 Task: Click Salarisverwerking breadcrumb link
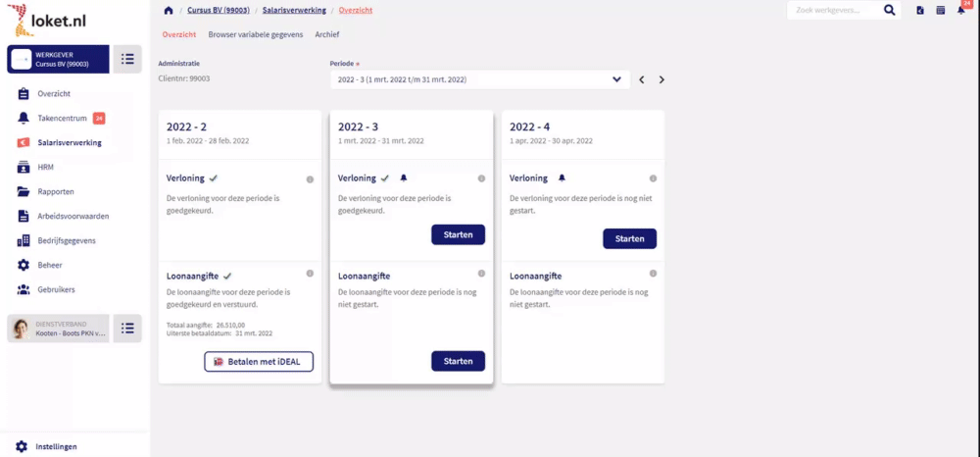point(294,11)
